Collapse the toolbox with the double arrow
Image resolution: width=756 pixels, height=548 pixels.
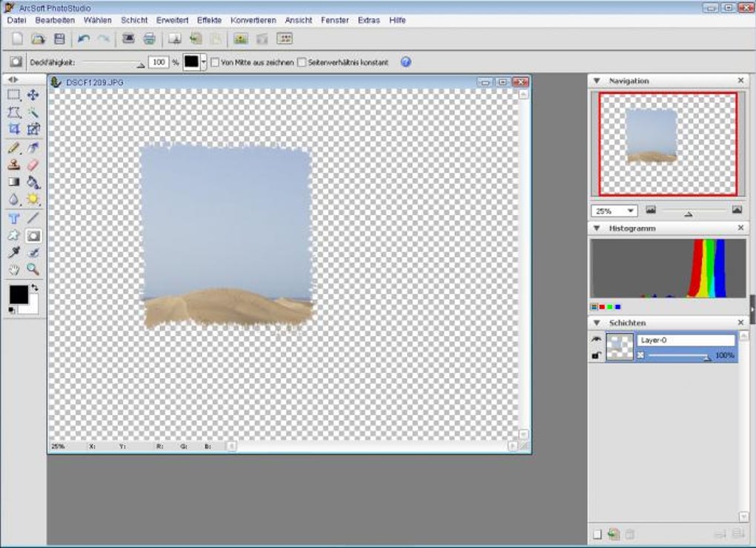[x=13, y=79]
